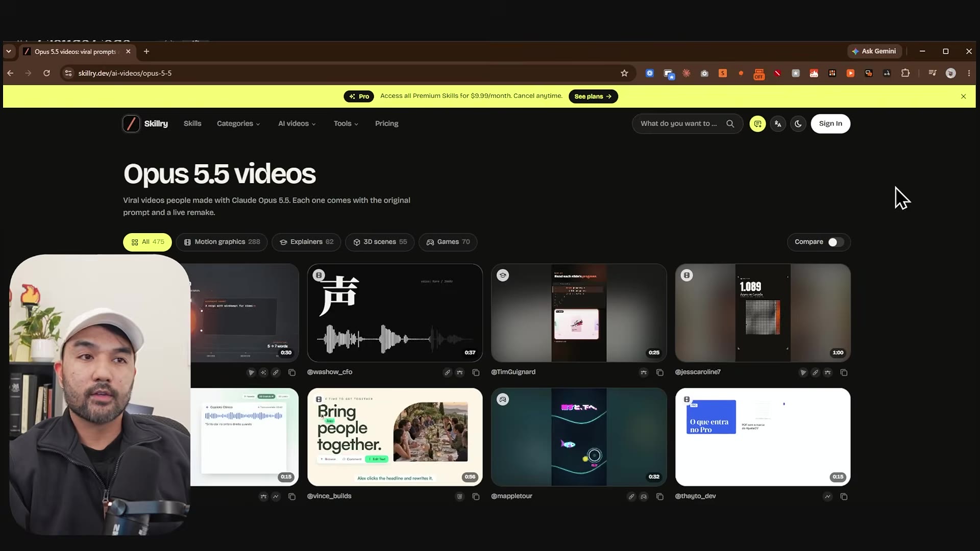Open the language translate icon
This screenshot has height=551, width=980.
coord(778,123)
